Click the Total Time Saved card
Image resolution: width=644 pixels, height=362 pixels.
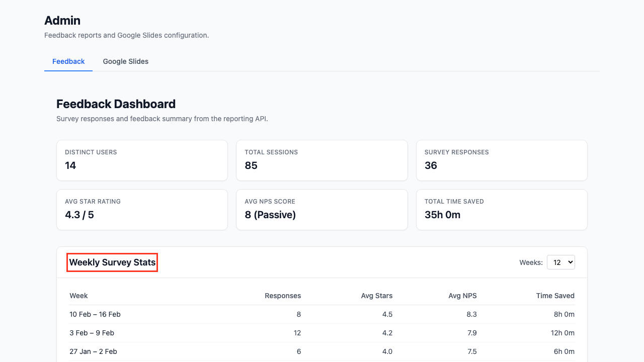pos(501,210)
